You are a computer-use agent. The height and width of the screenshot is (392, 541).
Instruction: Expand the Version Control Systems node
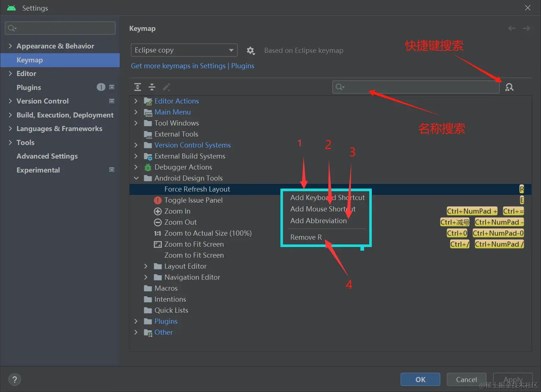click(136, 145)
